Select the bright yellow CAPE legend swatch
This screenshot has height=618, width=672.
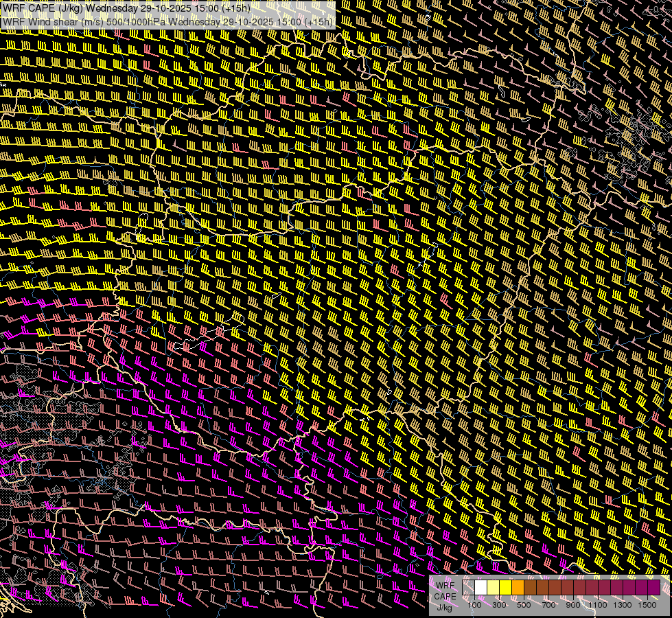(505, 587)
